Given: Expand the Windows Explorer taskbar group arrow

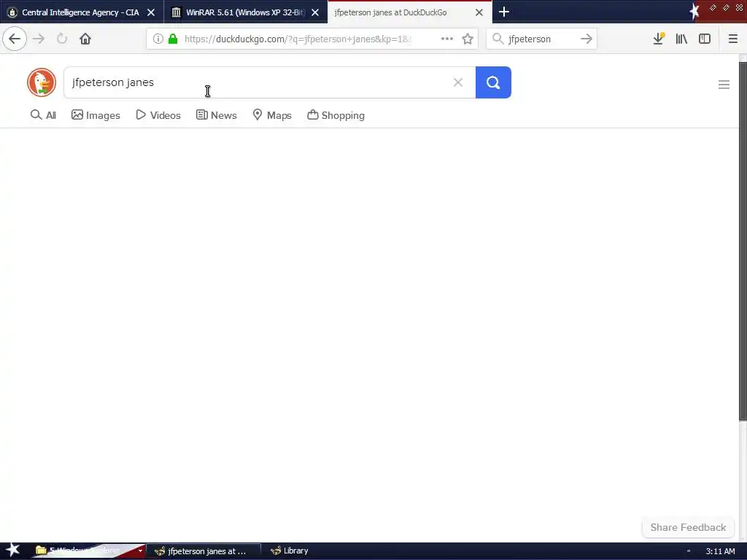Looking at the screenshot, I should [x=140, y=551].
